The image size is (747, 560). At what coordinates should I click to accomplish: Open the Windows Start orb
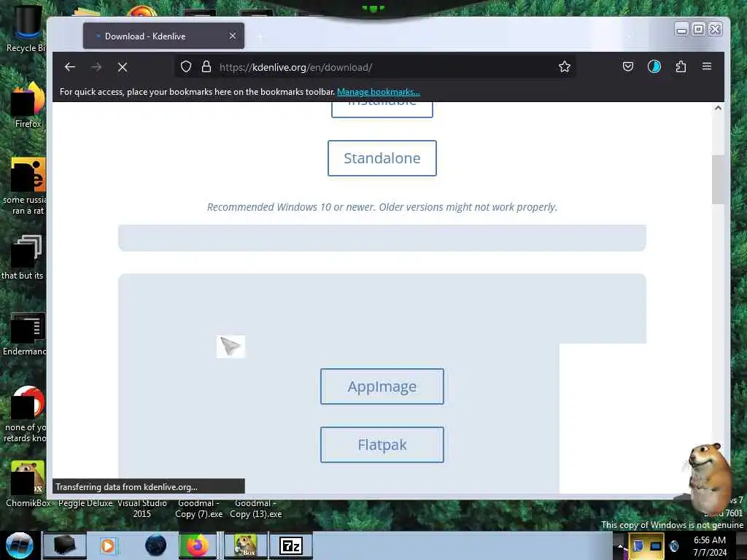[20, 545]
